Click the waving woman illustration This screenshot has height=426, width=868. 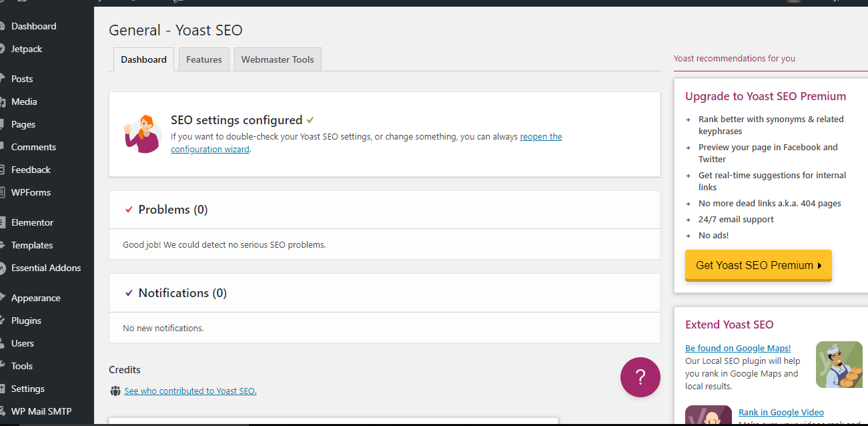(142, 134)
